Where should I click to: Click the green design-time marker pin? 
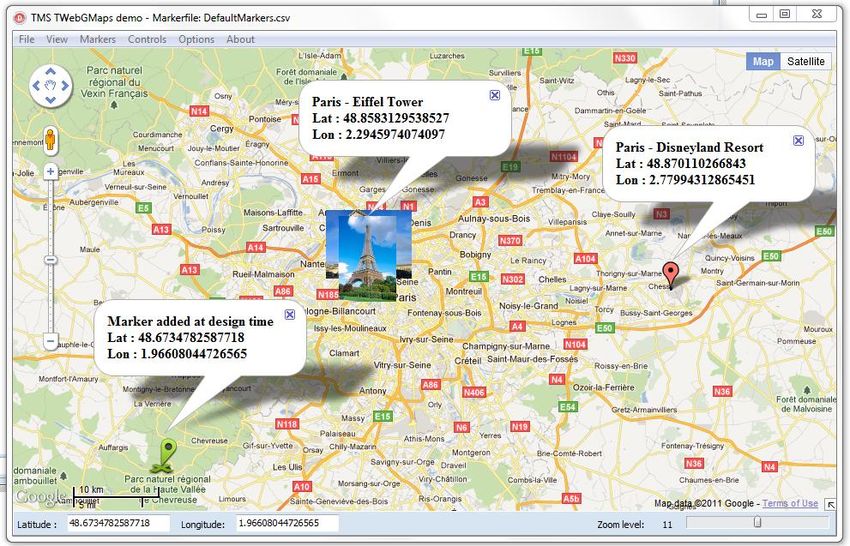167,454
